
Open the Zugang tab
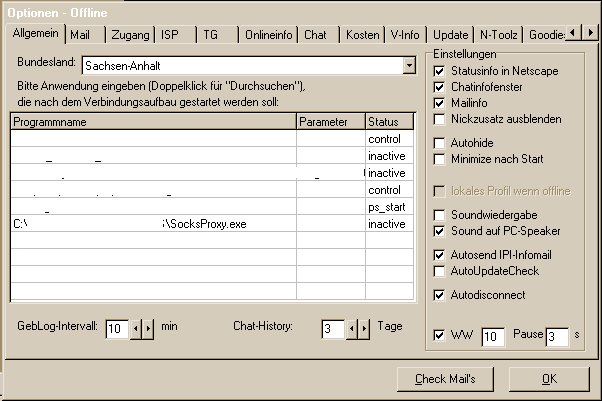130,35
